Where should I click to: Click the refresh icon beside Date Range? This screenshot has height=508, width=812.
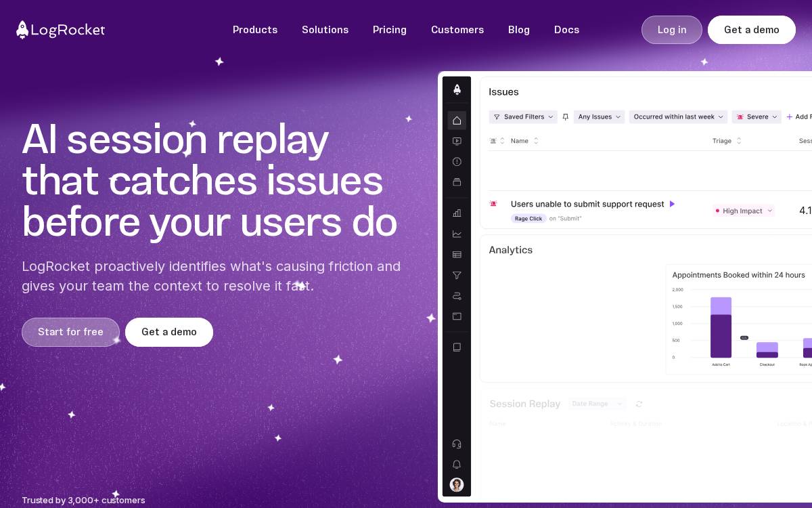[x=639, y=404]
